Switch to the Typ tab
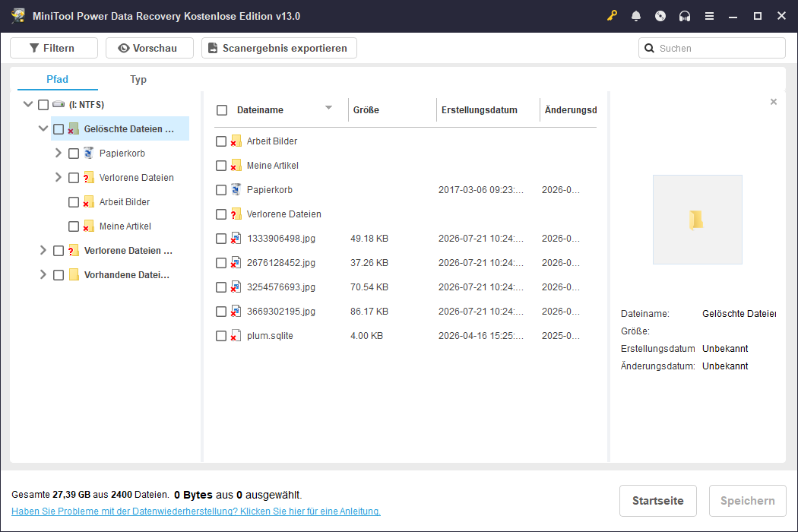 point(138,79)
